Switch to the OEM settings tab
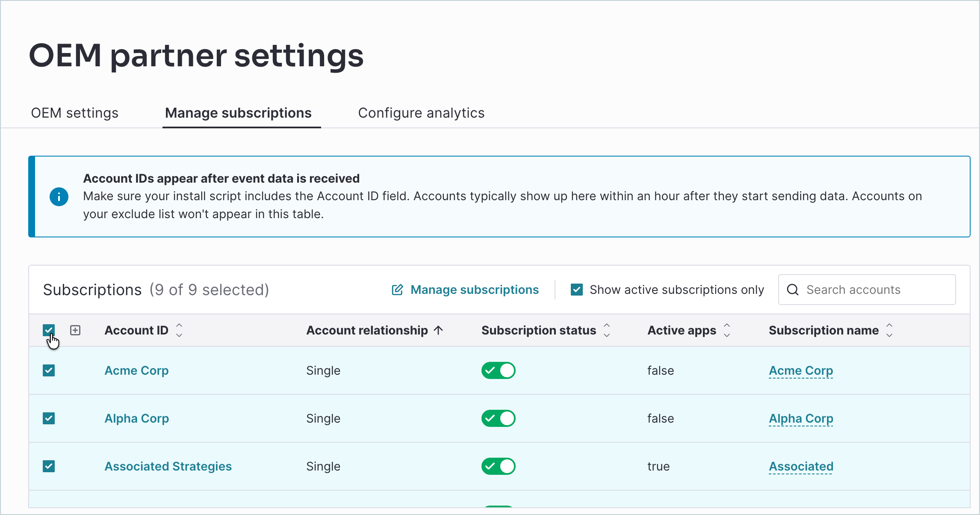The image size is (980, 515). [x=75, y=113]
